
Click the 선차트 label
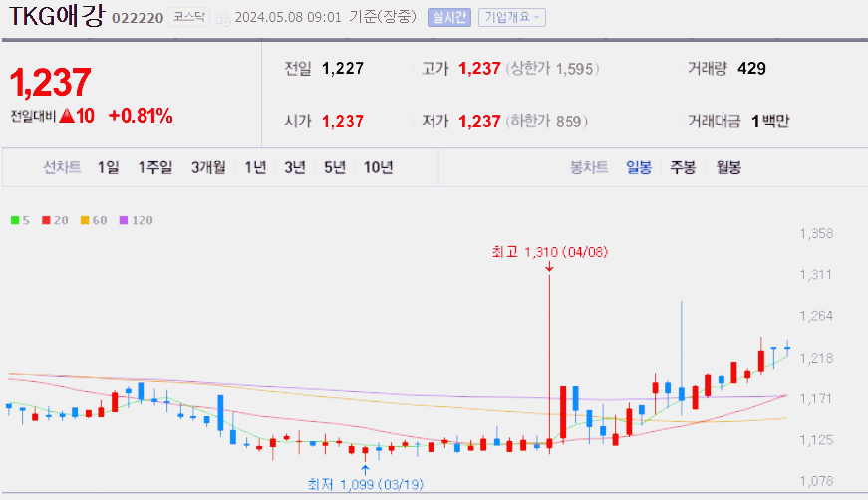(x=62, y=167)
